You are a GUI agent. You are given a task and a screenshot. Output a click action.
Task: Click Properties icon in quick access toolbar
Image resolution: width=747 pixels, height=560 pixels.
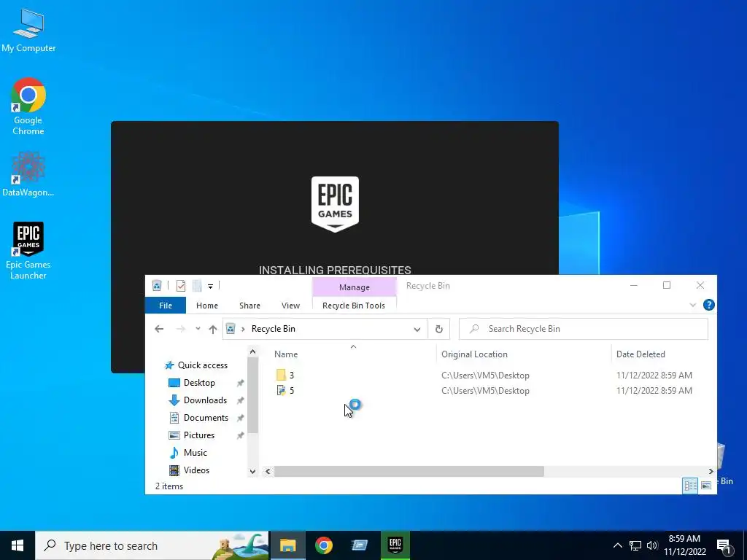(181, 286)
